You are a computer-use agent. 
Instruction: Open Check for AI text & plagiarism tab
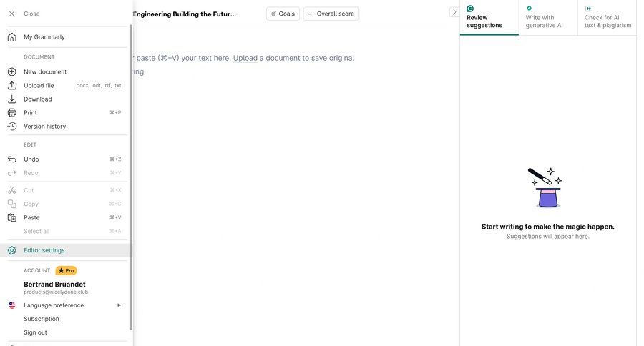[x=607, y=18]
